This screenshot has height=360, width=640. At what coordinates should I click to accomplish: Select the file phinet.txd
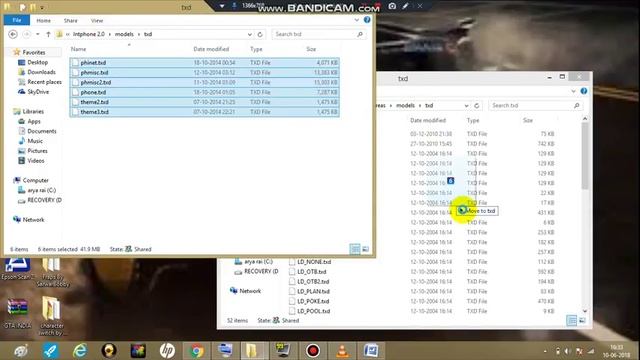point(204,63)
